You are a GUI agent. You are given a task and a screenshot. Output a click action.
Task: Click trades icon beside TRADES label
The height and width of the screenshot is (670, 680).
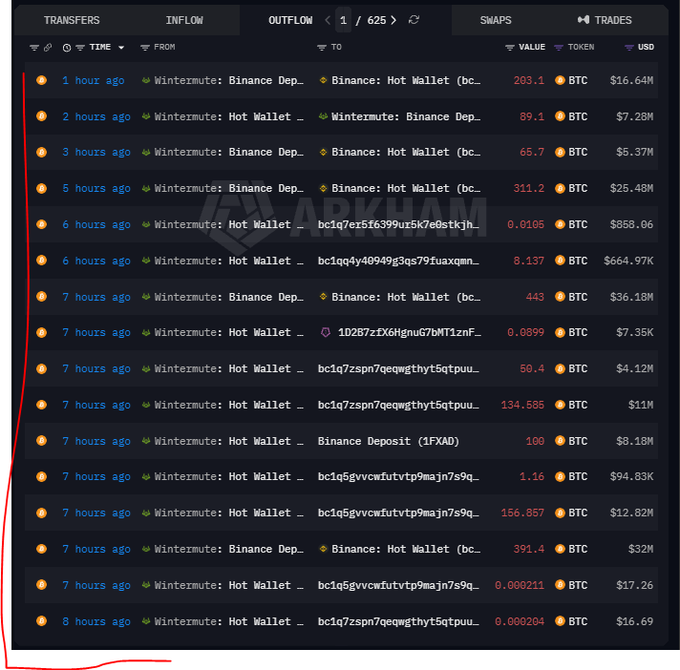584,20
